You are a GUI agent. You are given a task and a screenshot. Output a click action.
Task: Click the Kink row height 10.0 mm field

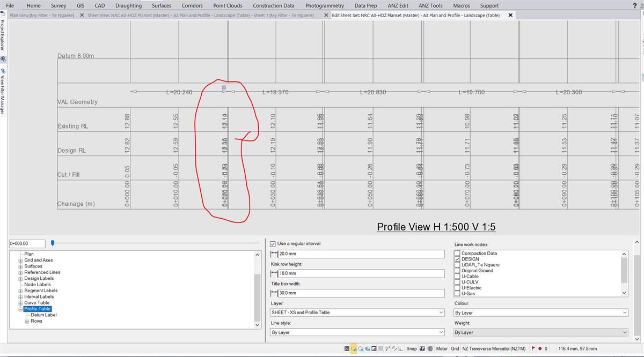click(361, 273)
